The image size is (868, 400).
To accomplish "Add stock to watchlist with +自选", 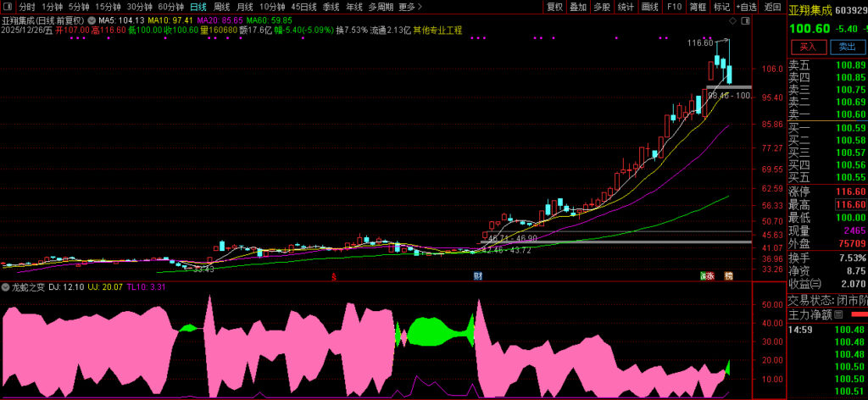I will 746,7.
